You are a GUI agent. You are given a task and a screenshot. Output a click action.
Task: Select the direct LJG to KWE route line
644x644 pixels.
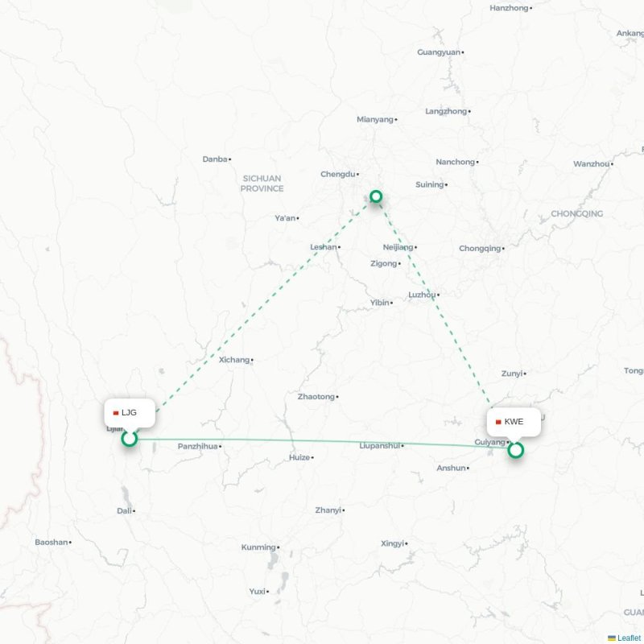pyautogui.click(x=323, y=442)
